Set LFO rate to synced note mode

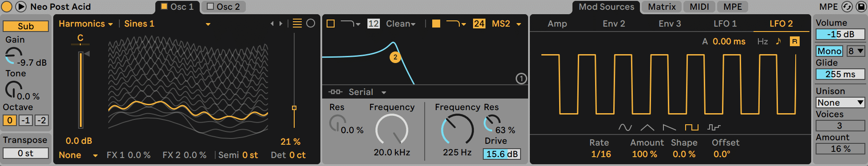[x=778, y=41]
